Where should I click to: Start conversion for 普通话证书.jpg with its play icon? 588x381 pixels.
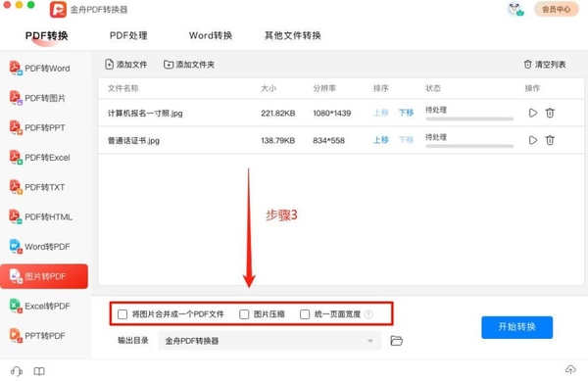pos(532,140)
